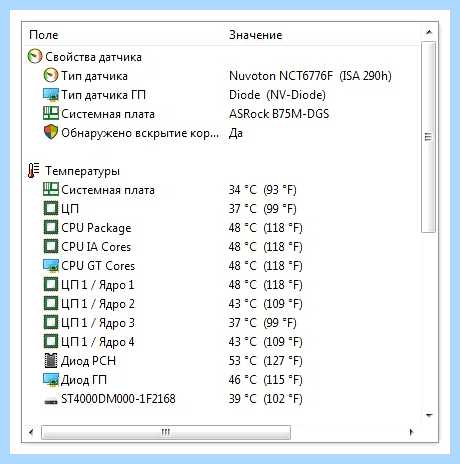This screenshot has width=460, height=464.
Task: Click the Диод PCH chip icon
Action: coord(51,361)
